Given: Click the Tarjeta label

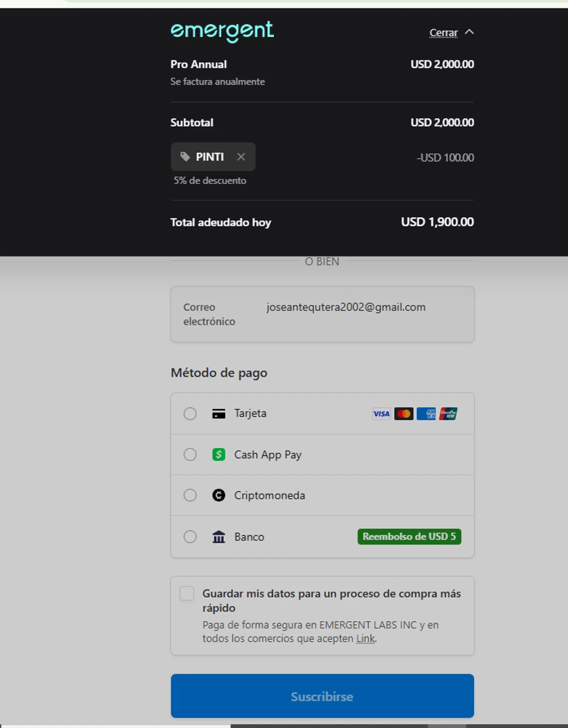Looking at the screenshot, I should pyautogui.click(x=250, y=414).
